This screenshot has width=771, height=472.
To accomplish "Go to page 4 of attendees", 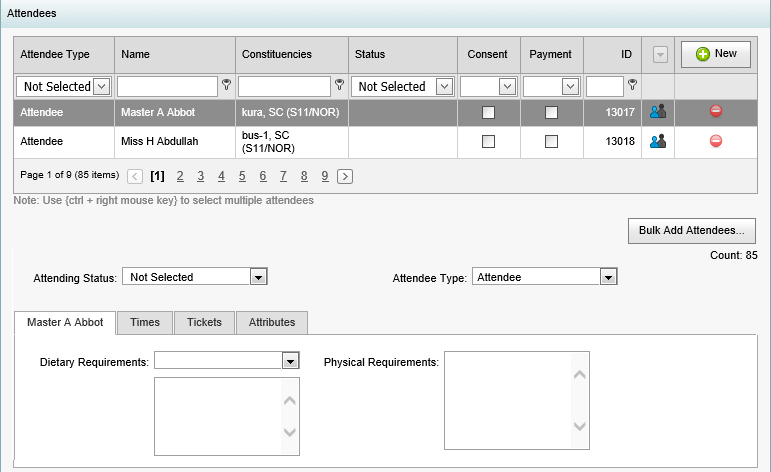I will tap(221, 176).
